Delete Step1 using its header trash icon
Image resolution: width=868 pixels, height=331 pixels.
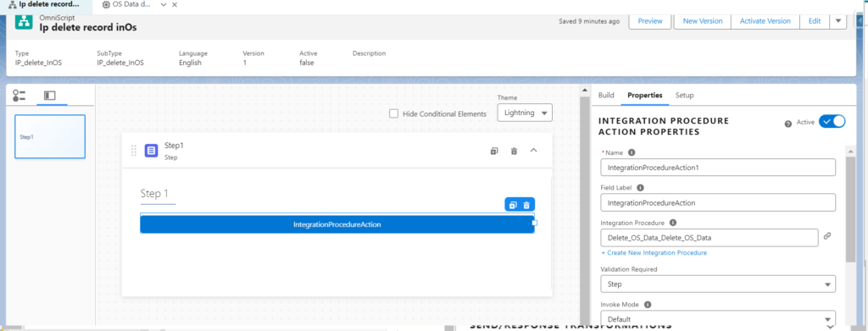(514, 151)
